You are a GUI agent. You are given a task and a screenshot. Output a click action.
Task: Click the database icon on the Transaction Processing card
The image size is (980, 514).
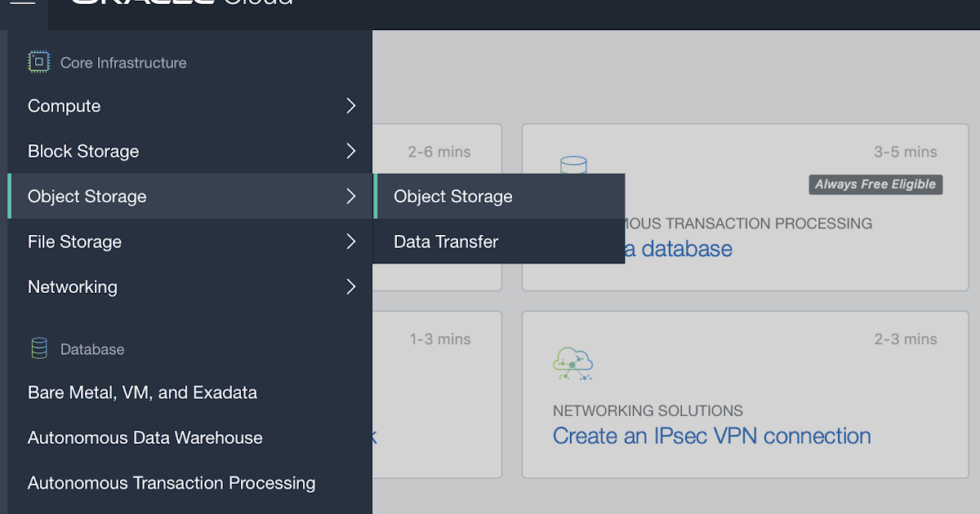pos(572,164)
